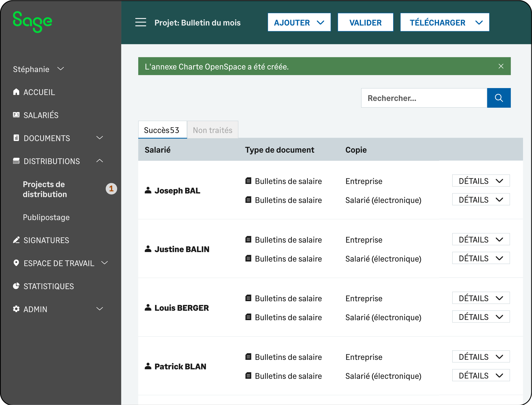The width and height of the screenshot is (532, 405).
Task: Click employee name Justine BALIN
Action: coord(182,249)
